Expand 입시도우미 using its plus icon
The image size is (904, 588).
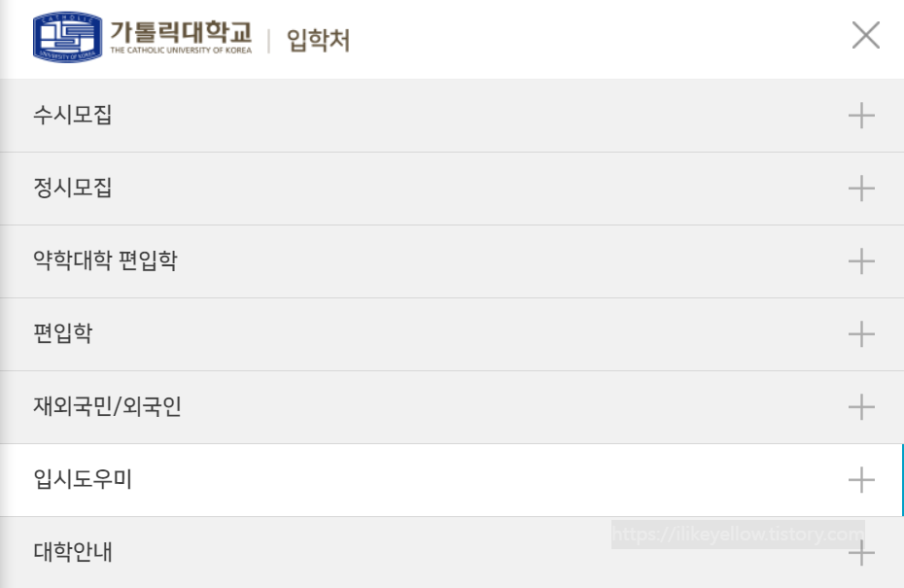click(x=861, y=480)
